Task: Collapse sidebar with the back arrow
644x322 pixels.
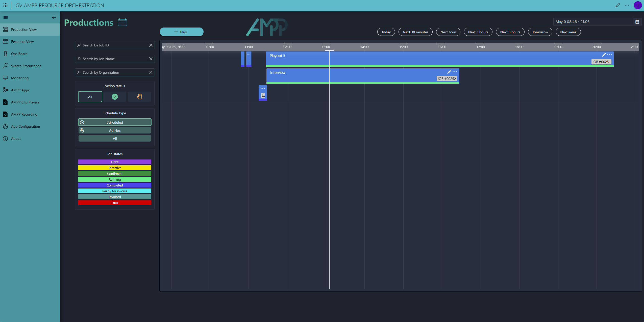Action: (x=54, y=17)
